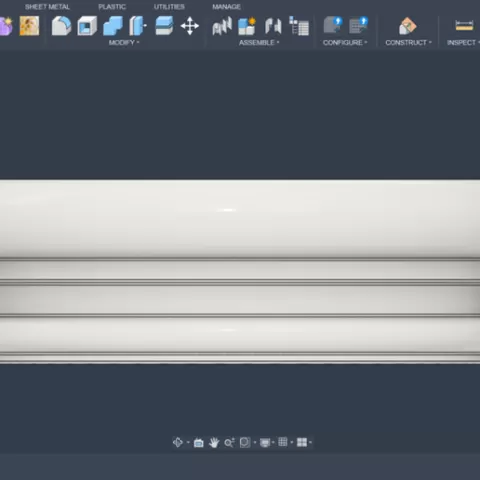Open the Fit view dropdown arrow

point(255,443)
